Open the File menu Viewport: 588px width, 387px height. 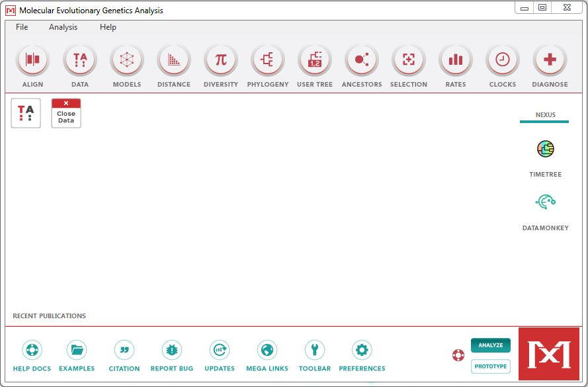[x=22, y=27]
